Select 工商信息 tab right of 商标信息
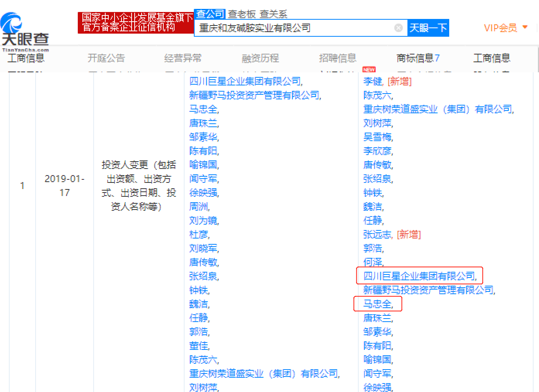Viewport: 539px width, 392px height. 492,58
